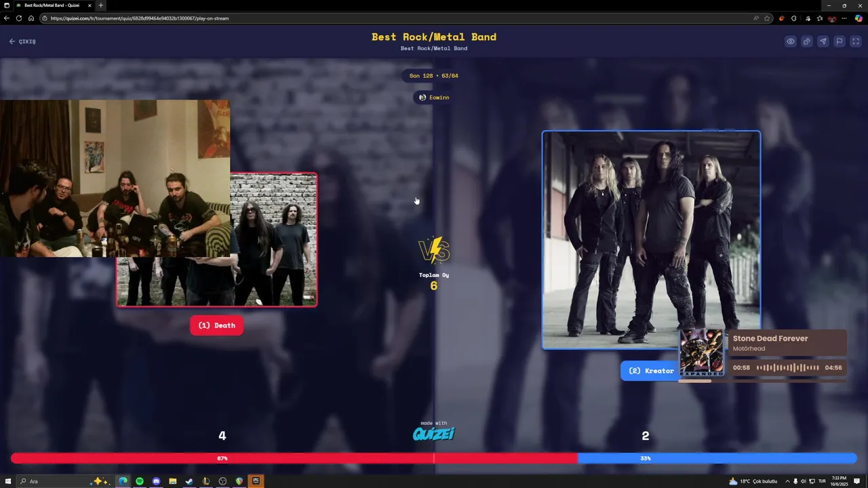Click the Stone Dead Forever song title

point(770,338)
